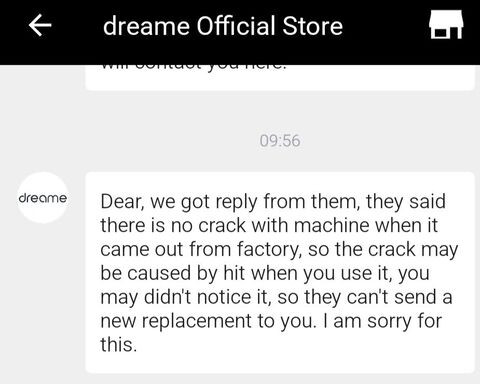The image size is (480, 384).
Task: Tap the word 'Store' in header
Action: [313, 26]
